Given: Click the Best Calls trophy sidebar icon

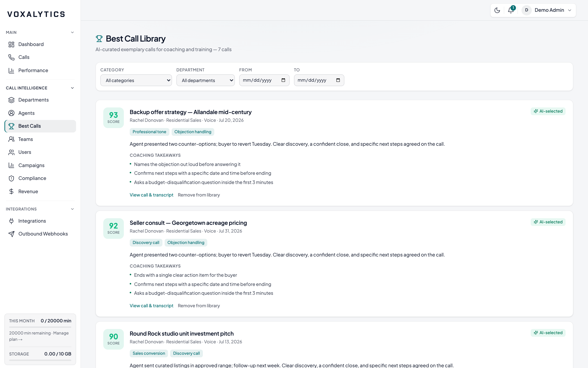Looking at the screenshot, I should coord(11,126).
